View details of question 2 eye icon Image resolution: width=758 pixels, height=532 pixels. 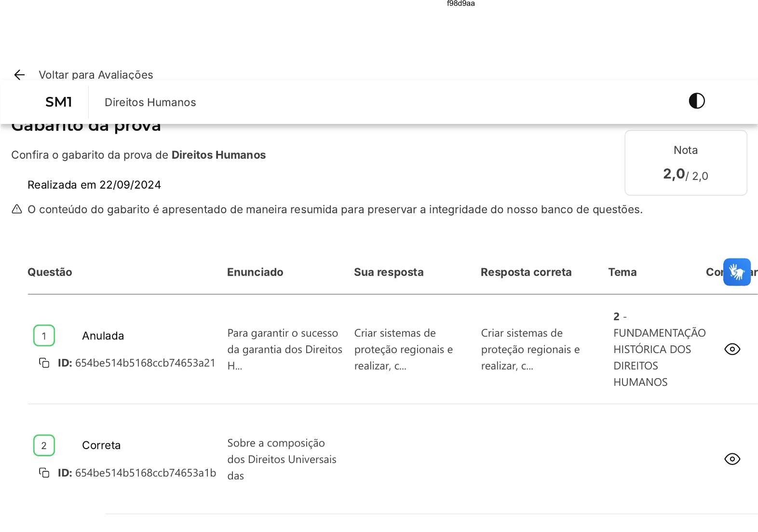pos(732,459)
